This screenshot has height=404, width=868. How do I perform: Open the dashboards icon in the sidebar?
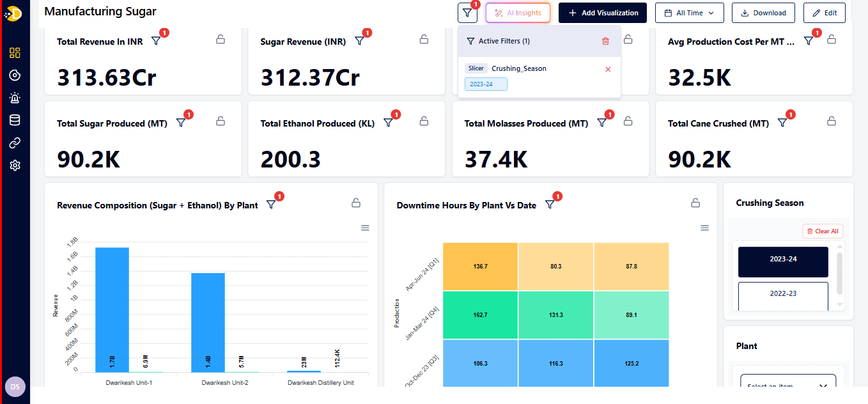tap(15, 53)
